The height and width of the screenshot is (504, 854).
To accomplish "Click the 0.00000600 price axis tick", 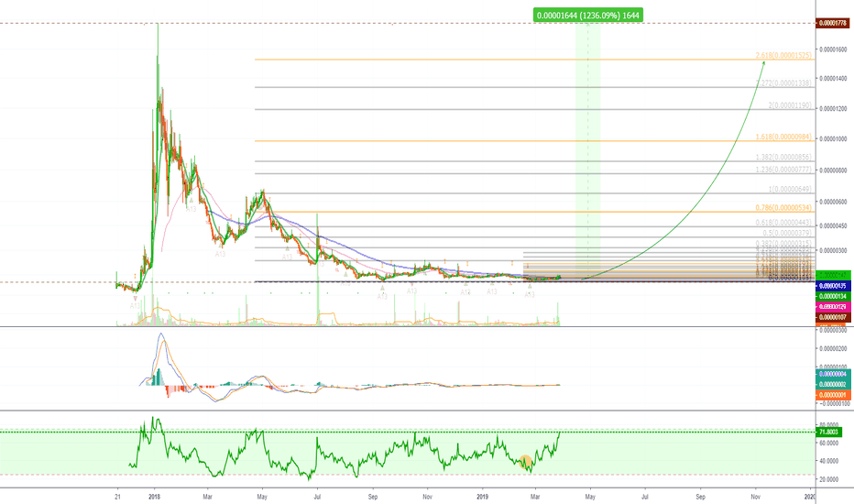I will (833, 202).
